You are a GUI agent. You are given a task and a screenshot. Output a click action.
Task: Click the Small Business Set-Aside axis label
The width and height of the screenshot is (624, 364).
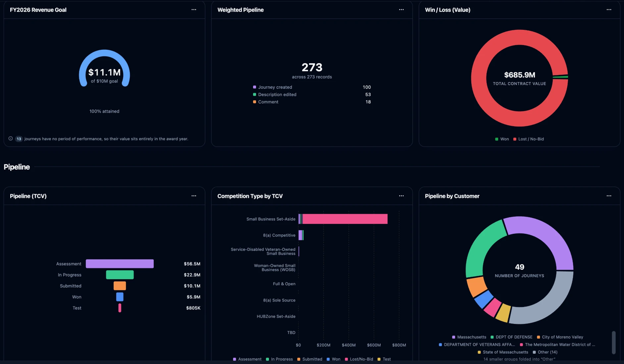(x=271, y=219)
